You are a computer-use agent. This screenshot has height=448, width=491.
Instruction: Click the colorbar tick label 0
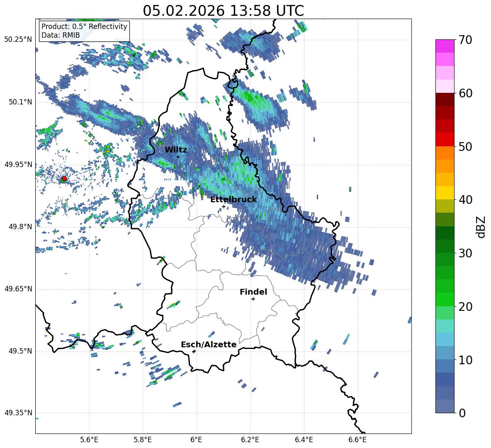click(x=462, y=413)
